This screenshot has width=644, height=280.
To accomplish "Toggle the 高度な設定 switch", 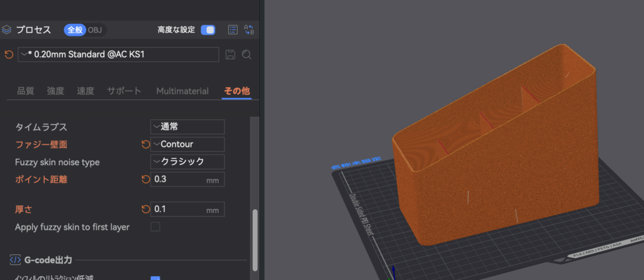I will 208,30.
